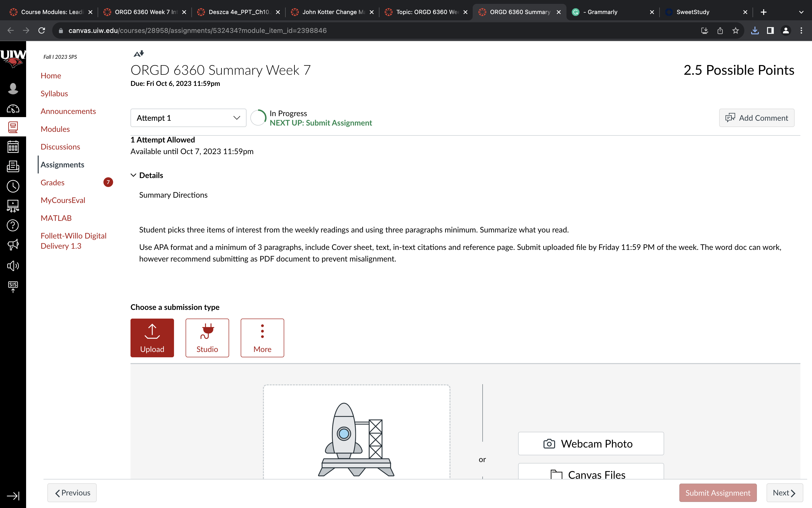
Task: Select Studio submission type
Action: click(207, 338)
